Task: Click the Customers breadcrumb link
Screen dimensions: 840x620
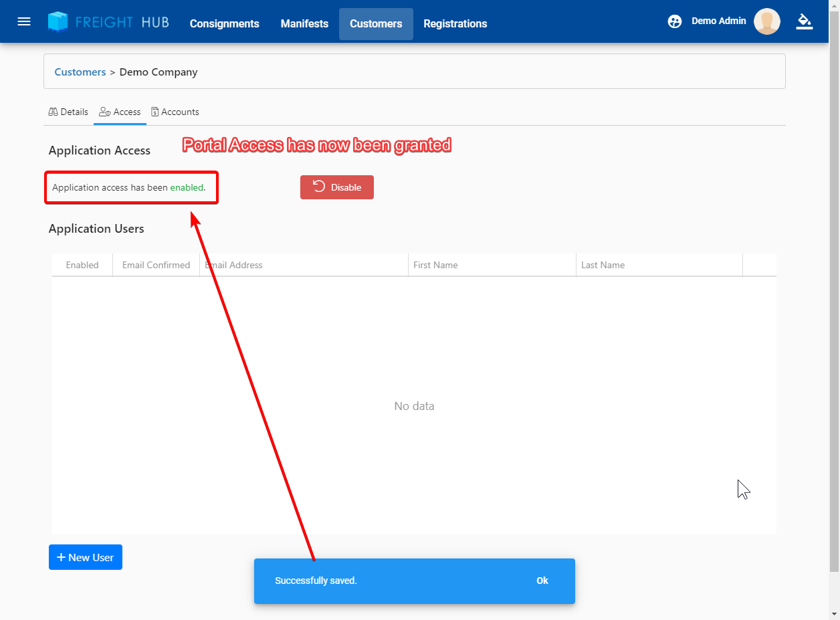Action: click(80, 72)
